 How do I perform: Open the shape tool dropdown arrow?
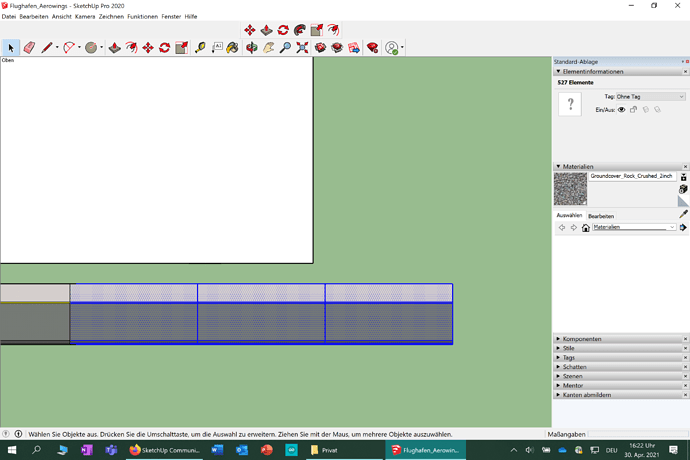(101, 48)
